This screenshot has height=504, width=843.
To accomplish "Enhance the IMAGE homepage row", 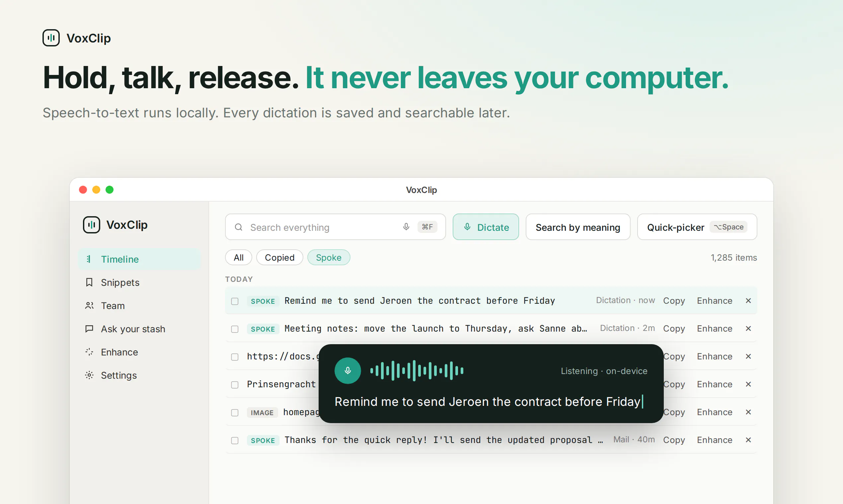I will pyautogui.click(x=715, y=412).
